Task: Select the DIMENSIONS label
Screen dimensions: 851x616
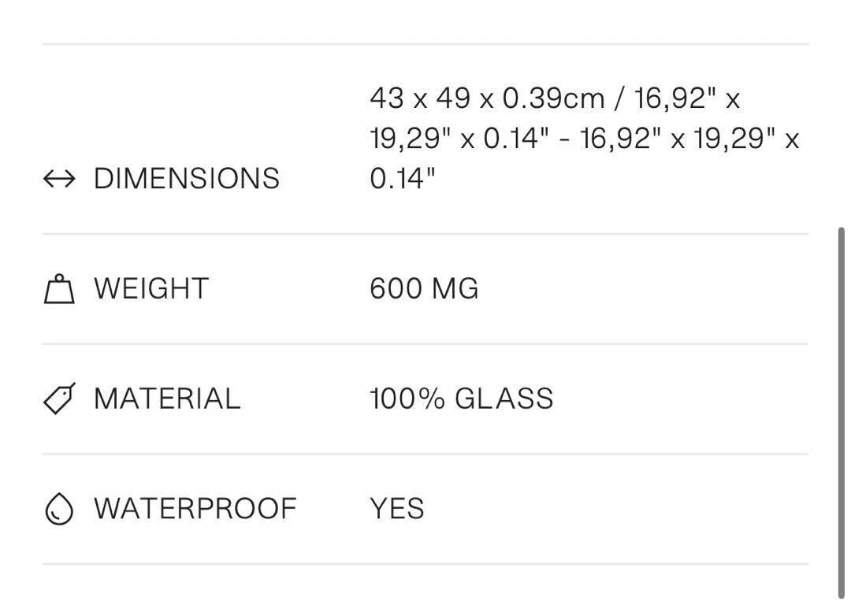Action: (x=187, y=179)
